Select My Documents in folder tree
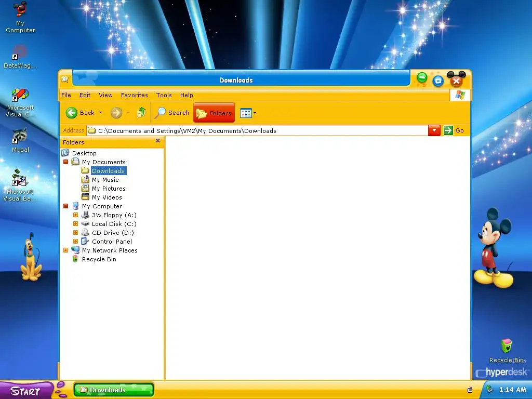Screen dimensions: 532x399 [103, 162]
